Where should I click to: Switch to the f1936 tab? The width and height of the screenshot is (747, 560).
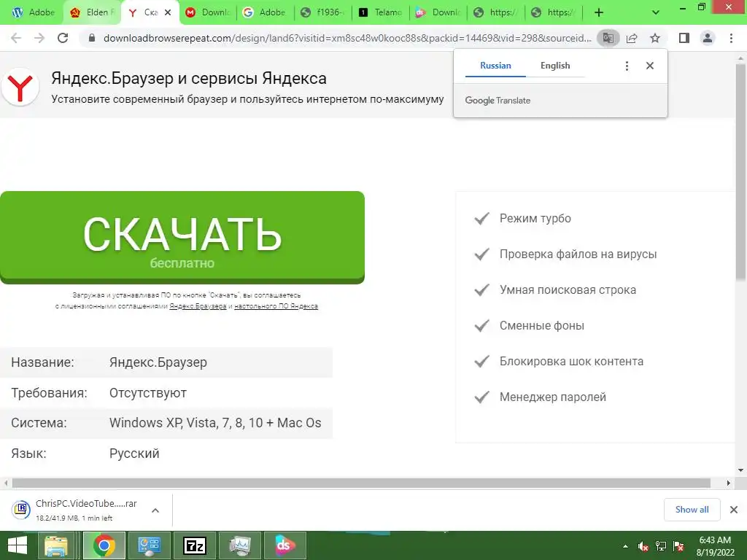pyautogui.click(x=323, y=12)
